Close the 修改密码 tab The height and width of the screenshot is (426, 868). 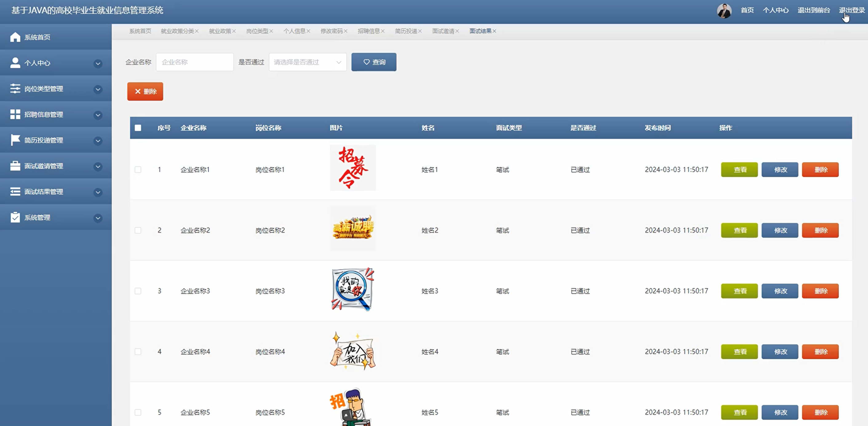coord(346,31)
